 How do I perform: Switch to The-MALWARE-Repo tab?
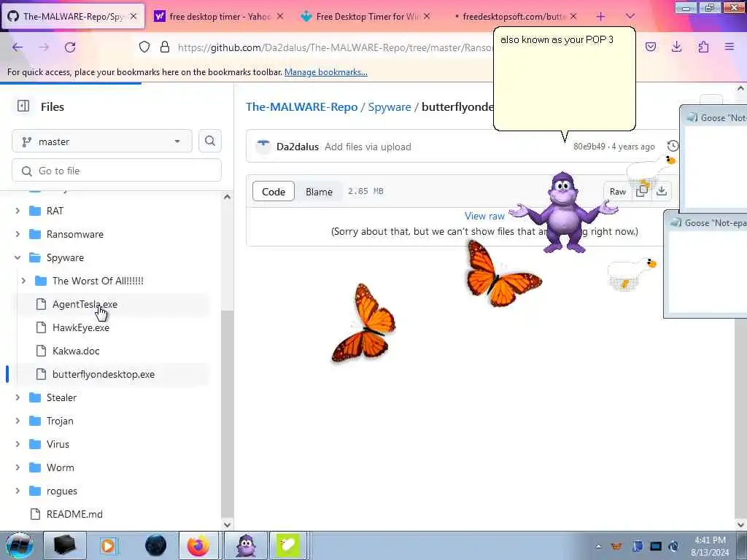pos(72,17)
